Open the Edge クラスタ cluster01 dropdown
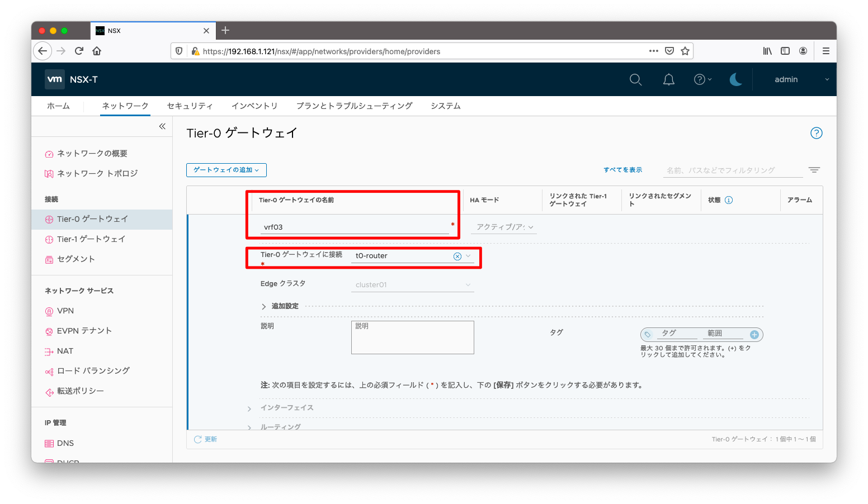868x504 pixels. (413, 285)
